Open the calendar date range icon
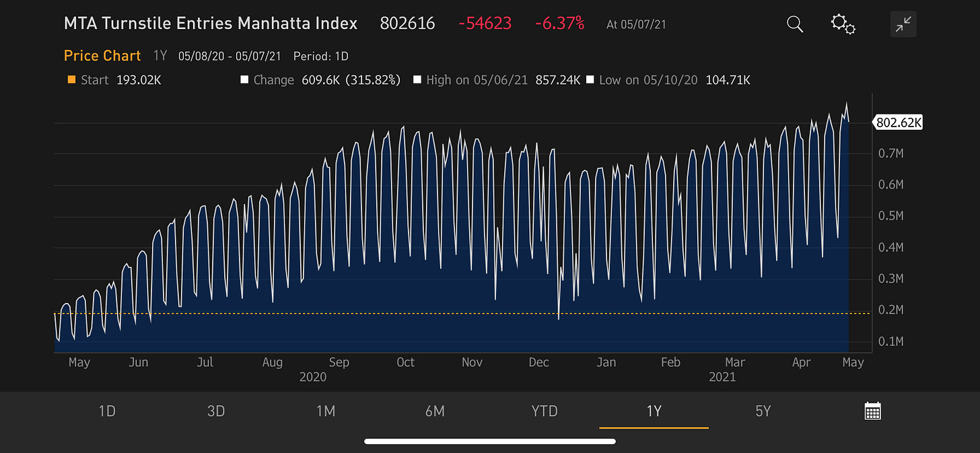Viewport: 980px width, 453px height. pos(872,411)
